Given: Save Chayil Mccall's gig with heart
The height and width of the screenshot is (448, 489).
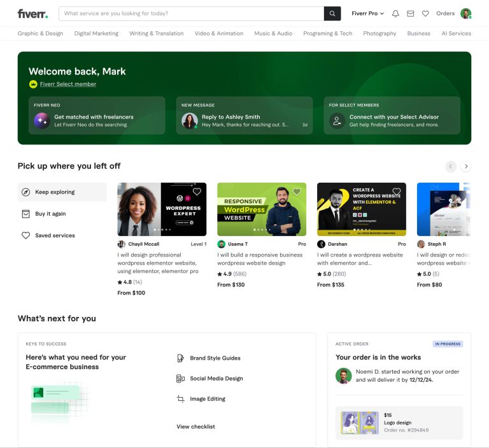Looking at the screenshot, I should (197, 192).
